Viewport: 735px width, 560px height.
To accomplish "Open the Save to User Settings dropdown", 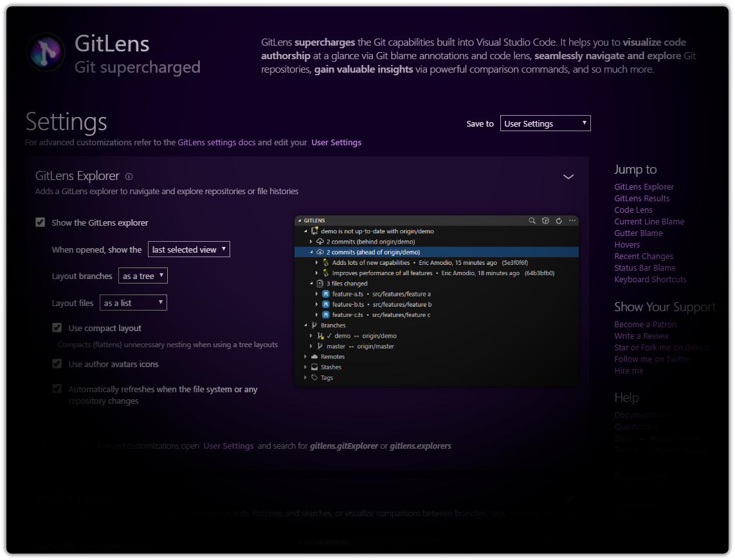I will pyautogui.click(x=545, y=123).
